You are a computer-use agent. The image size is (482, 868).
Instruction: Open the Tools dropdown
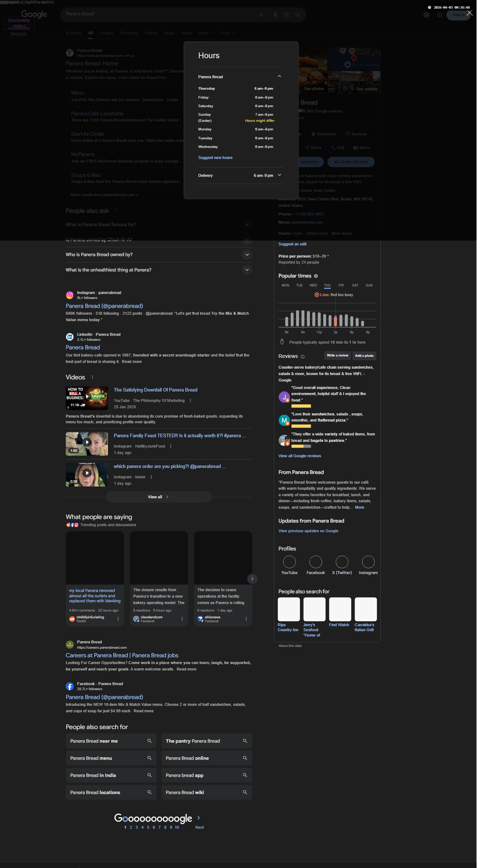pyautogui.click(x=227, y=33)
